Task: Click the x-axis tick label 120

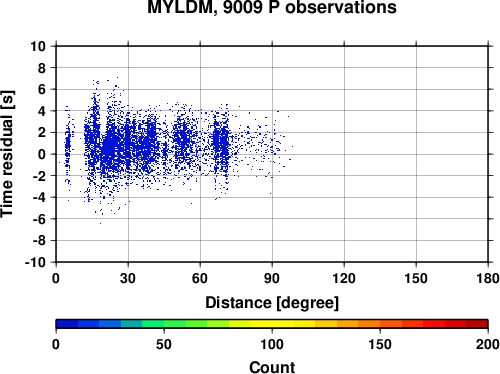Action: tap(344, 278)
